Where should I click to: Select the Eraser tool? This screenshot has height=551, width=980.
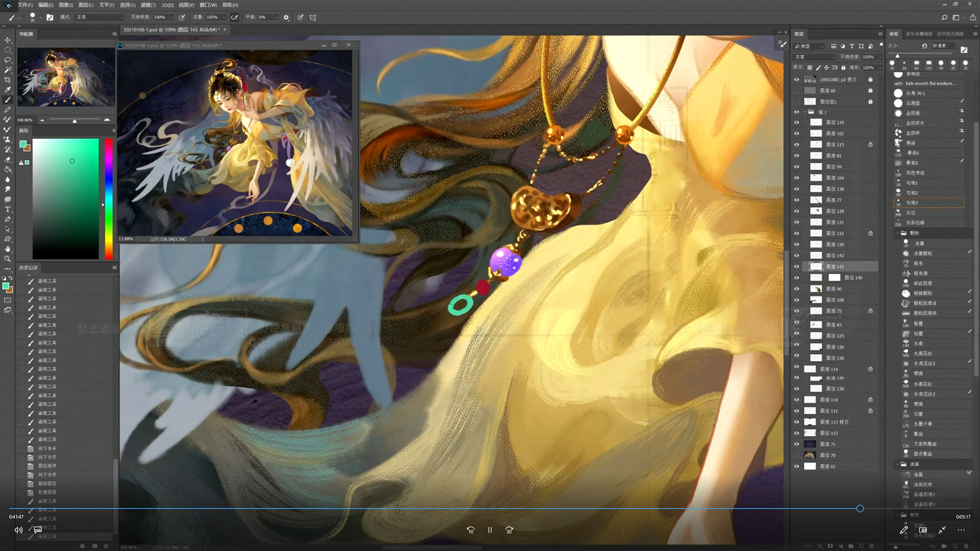(8, 159)
